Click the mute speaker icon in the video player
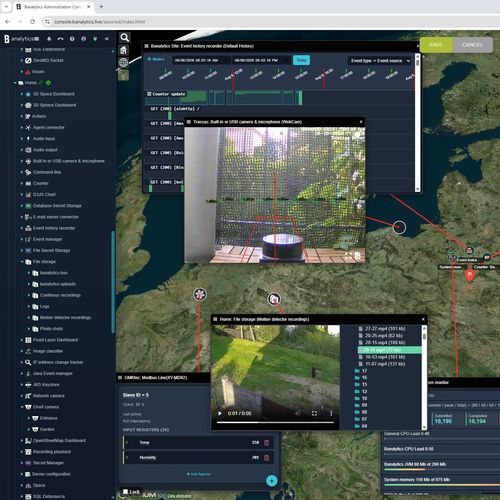 (298, 413)
